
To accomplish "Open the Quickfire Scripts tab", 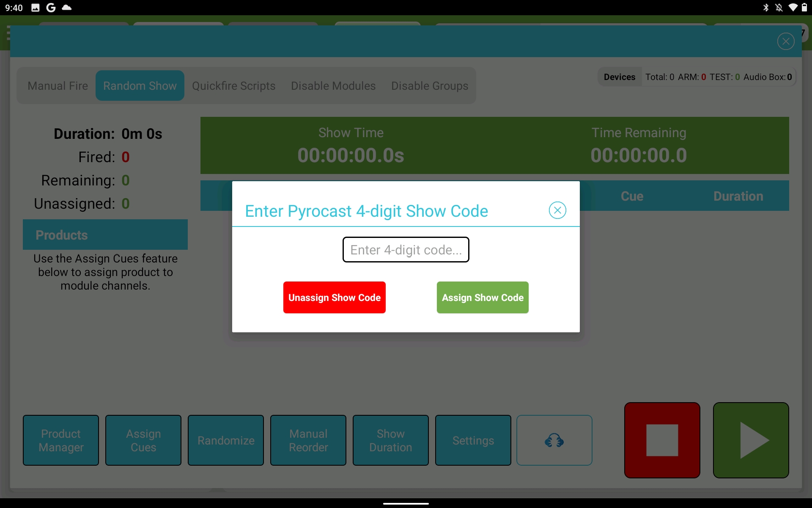I will [x=234, y=86].
